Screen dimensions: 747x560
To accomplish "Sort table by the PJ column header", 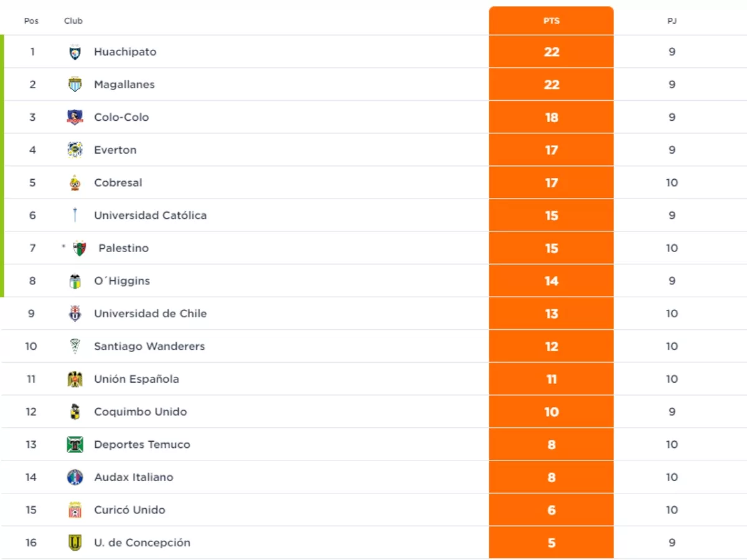I will point(672,21).
